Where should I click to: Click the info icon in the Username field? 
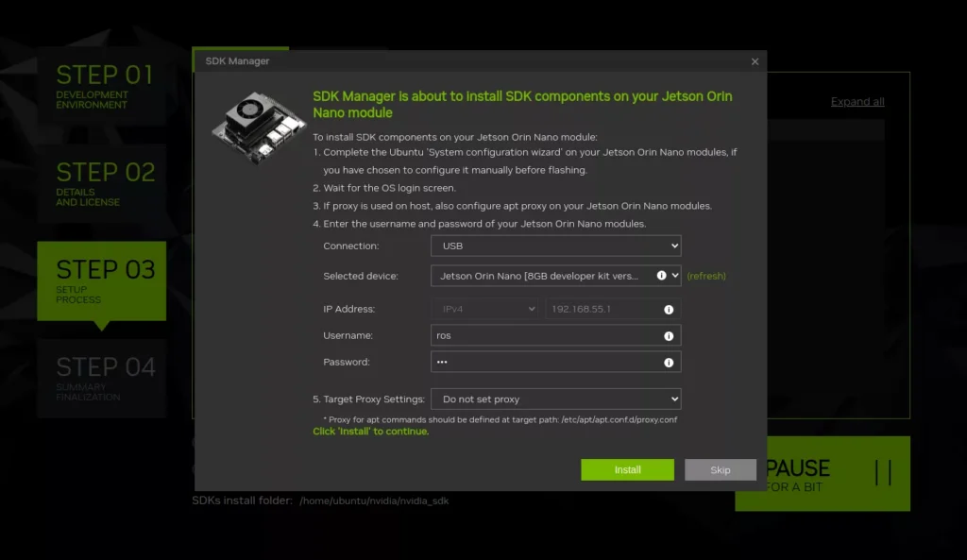[x=669, y=336]
